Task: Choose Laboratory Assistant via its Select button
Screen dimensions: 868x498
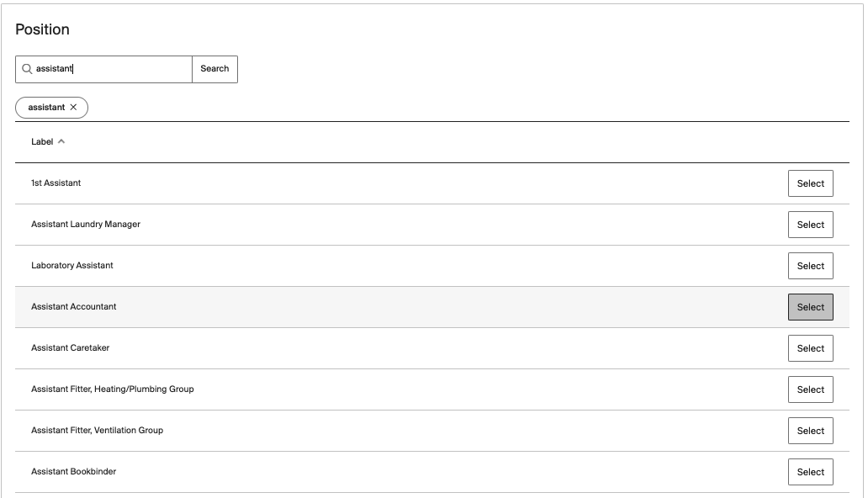Action: (x=810, y=266)
